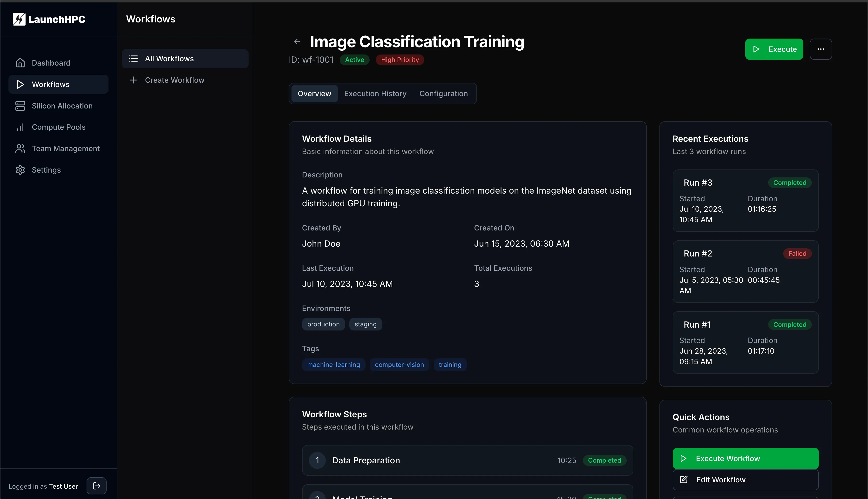Switch to the Execution History tab
This screenshot has width=868, height=499.
point(375,93)
